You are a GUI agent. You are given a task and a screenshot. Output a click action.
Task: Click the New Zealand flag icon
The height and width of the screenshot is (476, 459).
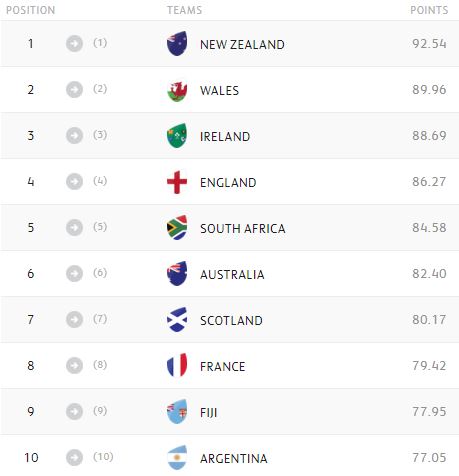(177, 44)
